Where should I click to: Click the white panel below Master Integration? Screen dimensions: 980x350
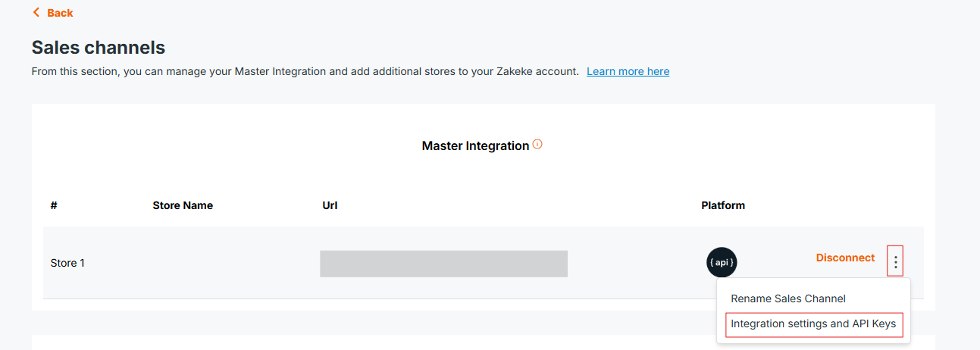click(379, 342)
